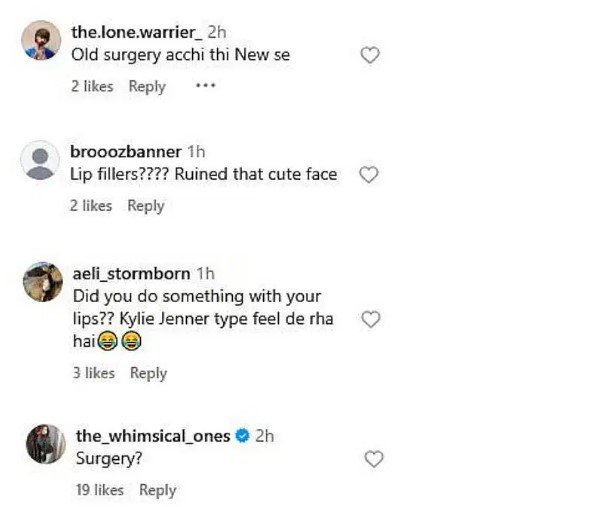The width and height of the screenshot is (613, 507).
Task: Visit brooozbanner's profile via username
Action: click(x=126, y=152)
